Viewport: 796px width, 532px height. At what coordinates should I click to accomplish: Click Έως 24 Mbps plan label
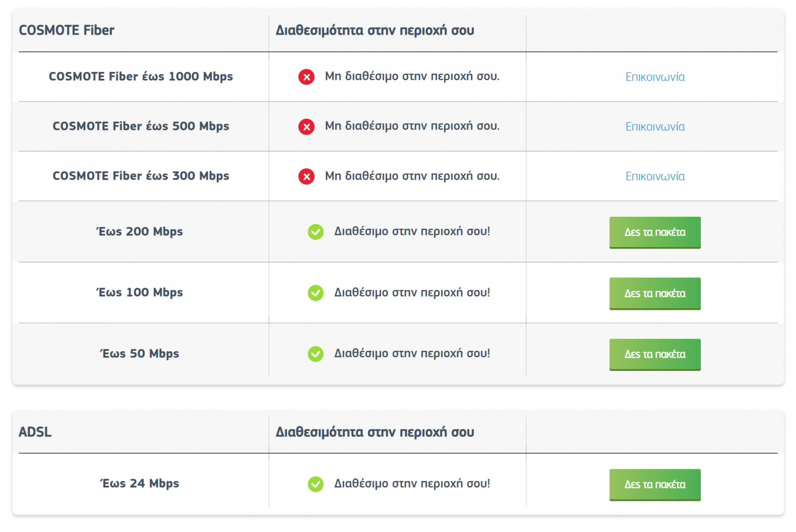139,483
